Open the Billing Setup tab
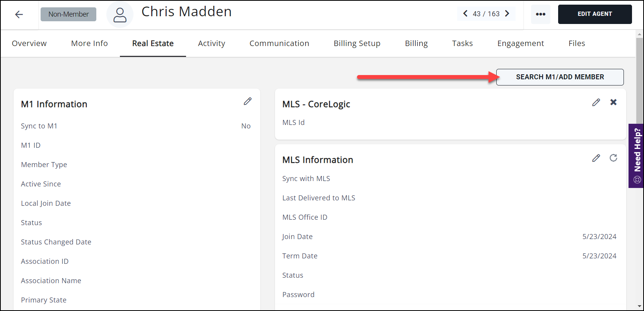Viewport: 644px width, 311px height. pyautogui.click(x=357, y=43)
